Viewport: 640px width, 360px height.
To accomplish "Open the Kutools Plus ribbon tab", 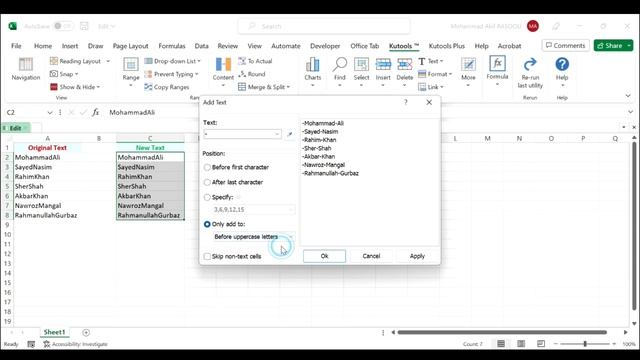I will point(447,46).
